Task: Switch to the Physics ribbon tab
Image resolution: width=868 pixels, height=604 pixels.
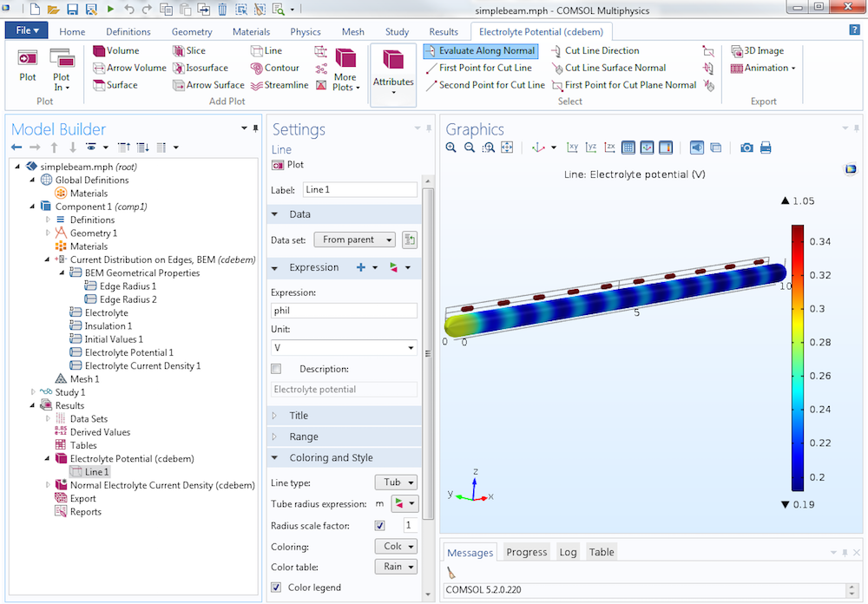Action: tap(305, 31)
